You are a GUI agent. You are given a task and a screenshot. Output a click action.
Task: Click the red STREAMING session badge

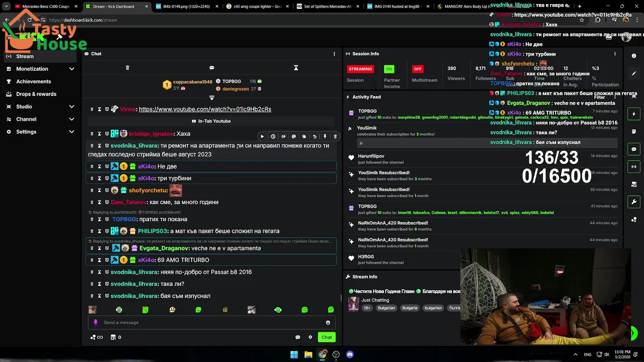[x=360, y=69]
